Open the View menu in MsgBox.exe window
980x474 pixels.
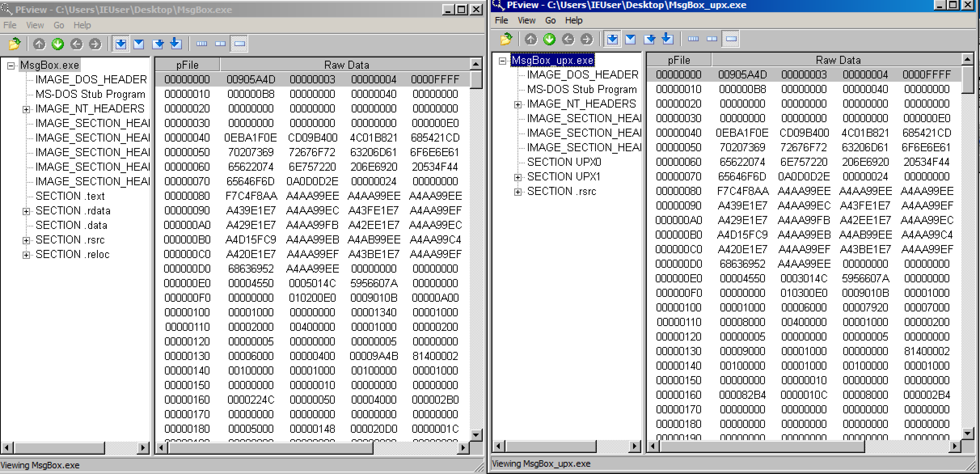click(35, 25)
